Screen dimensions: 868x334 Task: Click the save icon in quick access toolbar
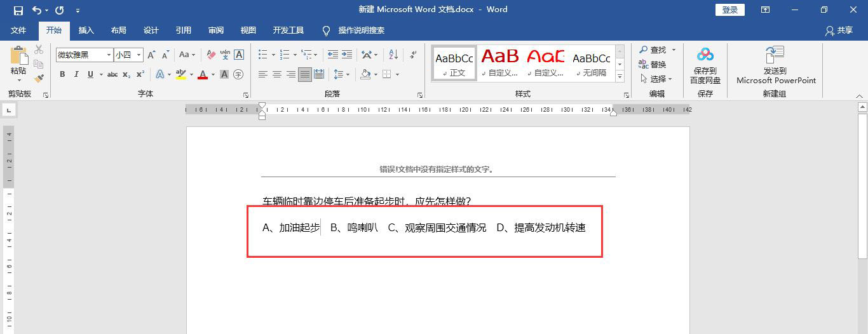pyautogui.click(x=18, y=10)
